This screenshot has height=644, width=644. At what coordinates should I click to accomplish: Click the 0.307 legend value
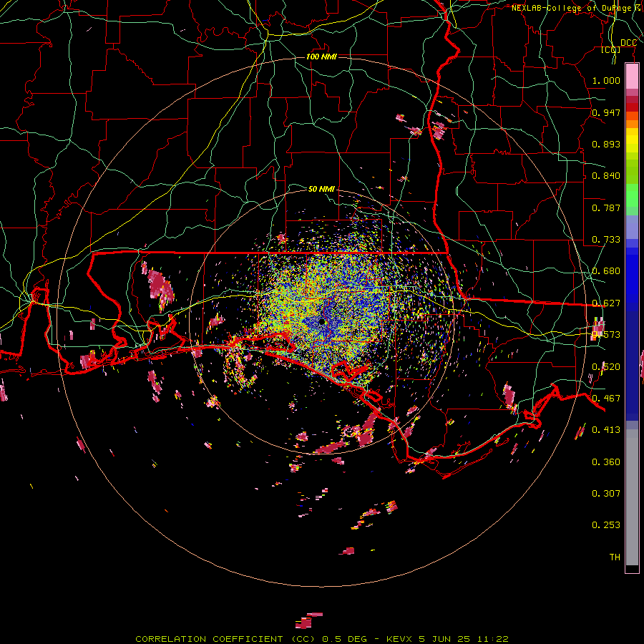click(x=606, y=494)
